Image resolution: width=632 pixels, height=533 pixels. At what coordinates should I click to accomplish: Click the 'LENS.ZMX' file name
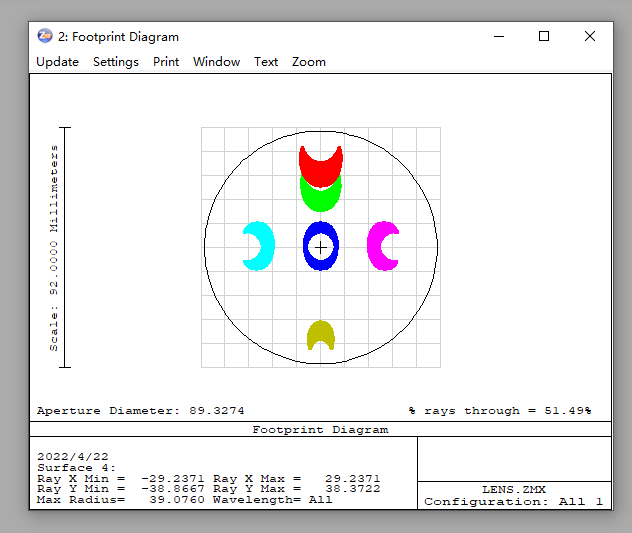coord(514,490)
